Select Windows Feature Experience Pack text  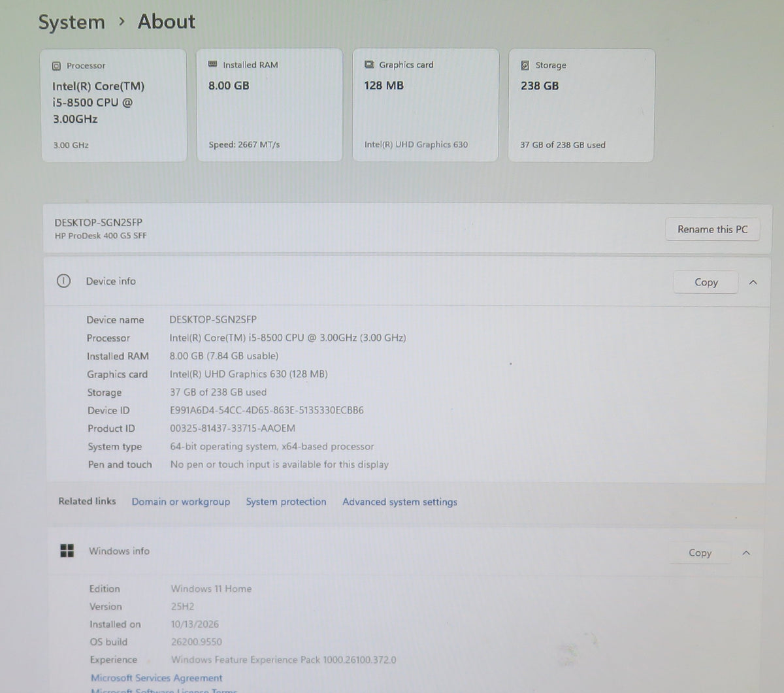pos(284,660)
